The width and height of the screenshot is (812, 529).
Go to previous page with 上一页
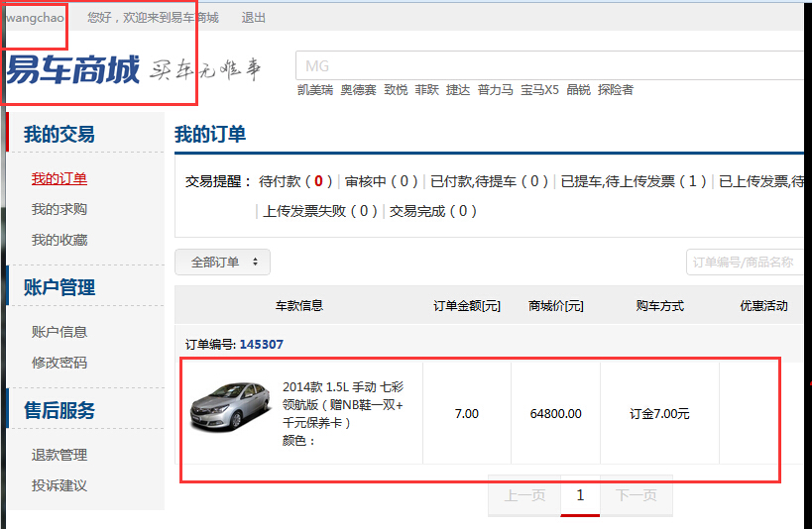pos(524,495)
